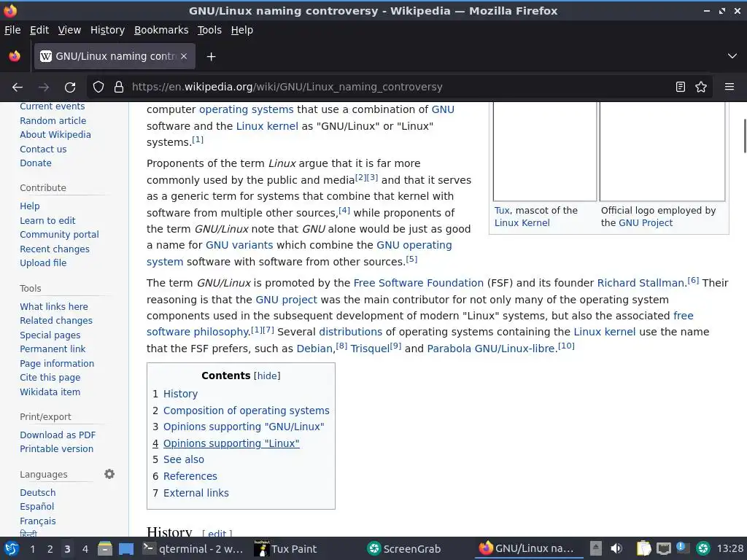Open the Bookmarks menu
The image size is (747, 560).
pos(161,30)
